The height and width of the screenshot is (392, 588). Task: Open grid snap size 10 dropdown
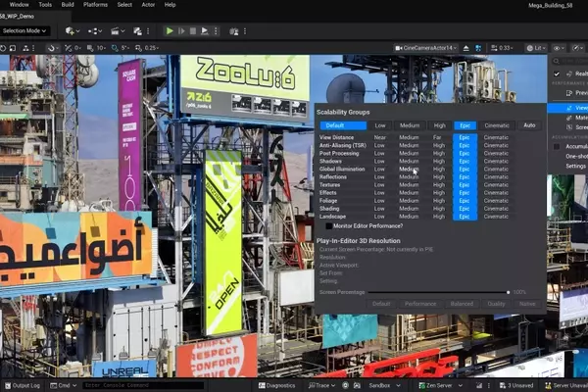[101, 48]
